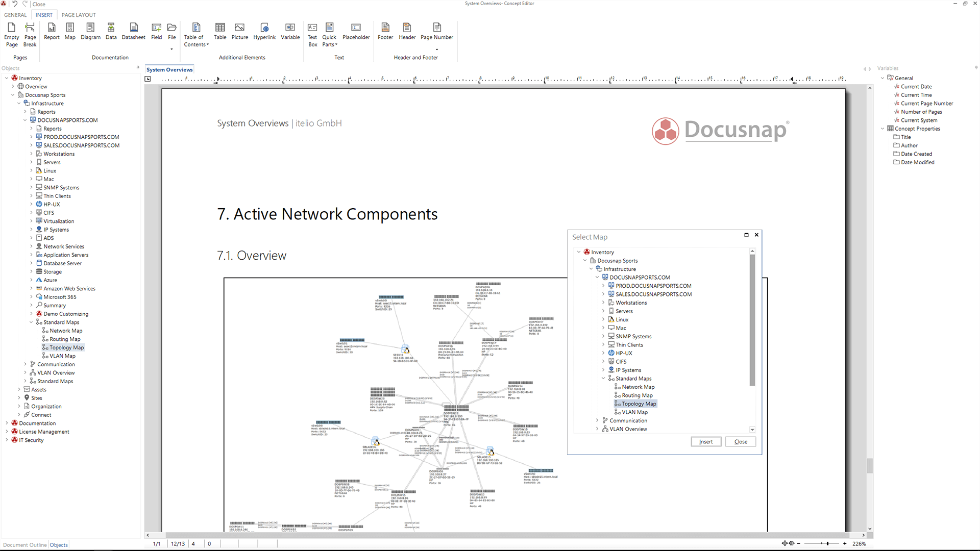This screenshot has height=551, width=980.
Task: Click the Undo arrow in the titlebar
Action: (14, 4)
